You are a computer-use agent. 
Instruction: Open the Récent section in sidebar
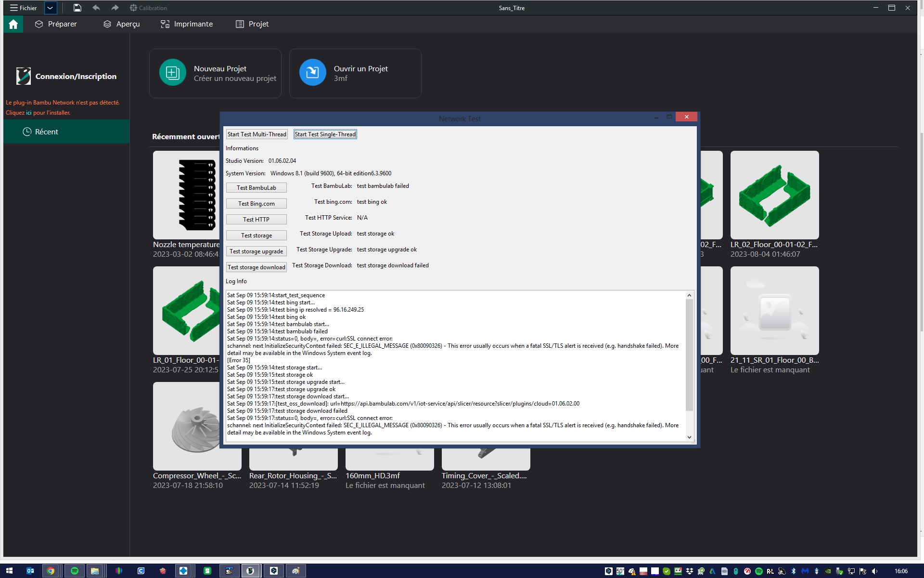pyautogui.click(x=46, y=131)
